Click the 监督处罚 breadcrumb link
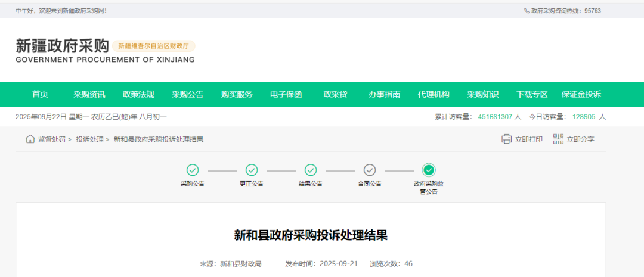Image resolution: width=644 pixels, height=277 pixels. tap(52, 139)
